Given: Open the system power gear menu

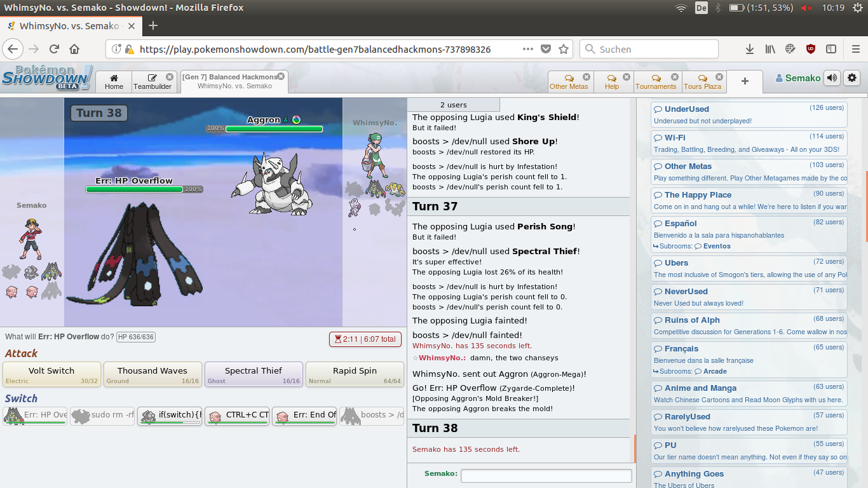Looking at the screenshot, I should pos(858,8).
